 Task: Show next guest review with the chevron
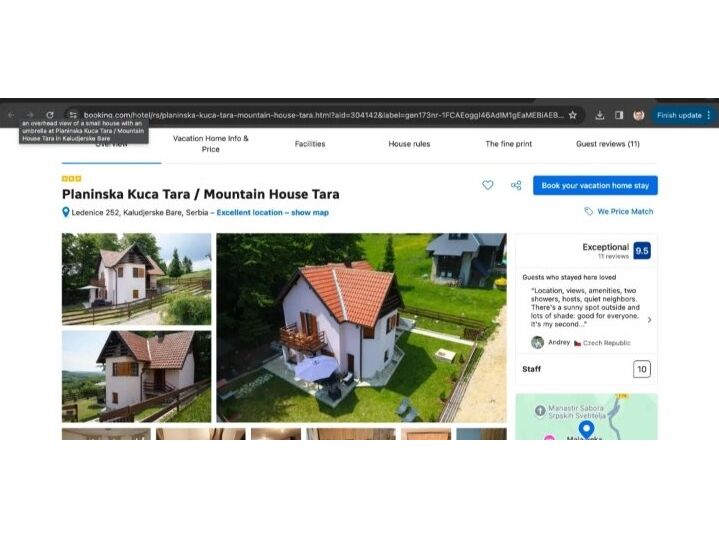click(x=649, y=320)
